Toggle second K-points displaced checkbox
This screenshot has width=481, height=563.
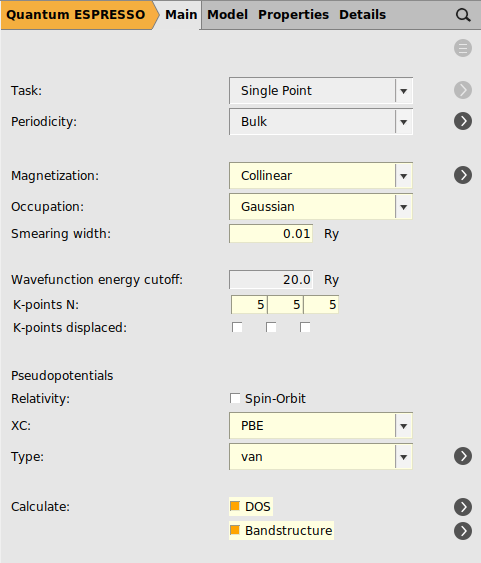(x=271, y=327)
